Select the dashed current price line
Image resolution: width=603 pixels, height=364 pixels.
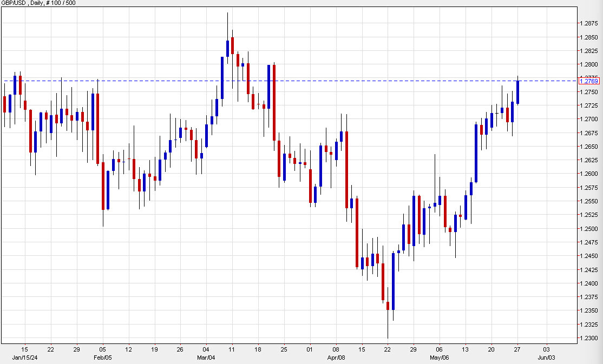point(325,80)
